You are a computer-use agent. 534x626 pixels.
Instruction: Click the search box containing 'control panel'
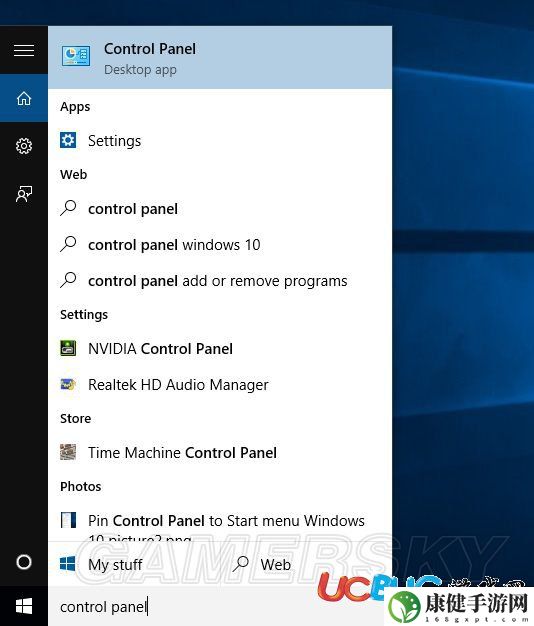click(x=216, y=606)
